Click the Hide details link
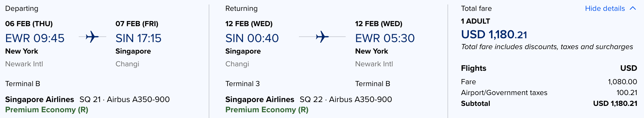 coord(605,9)
